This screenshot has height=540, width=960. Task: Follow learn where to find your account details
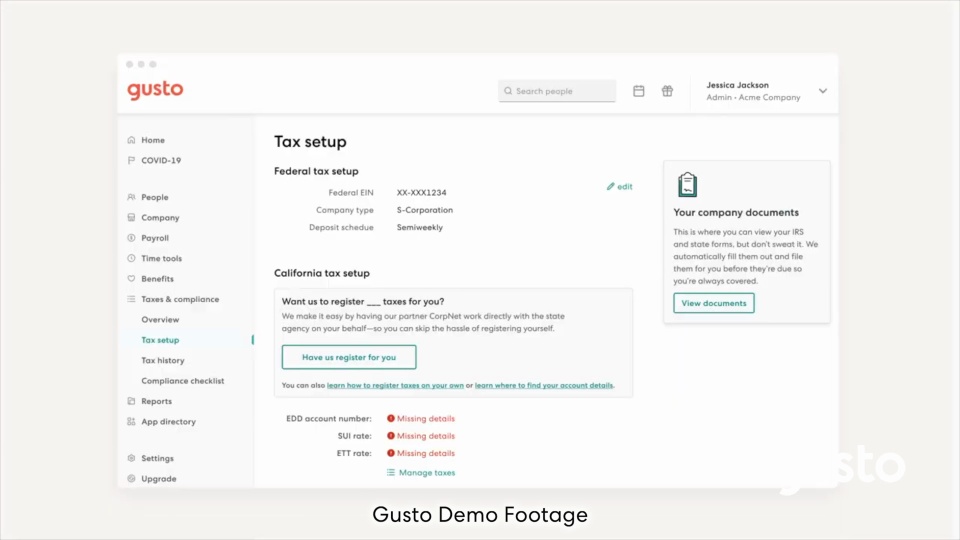click(x=544, y=385)
